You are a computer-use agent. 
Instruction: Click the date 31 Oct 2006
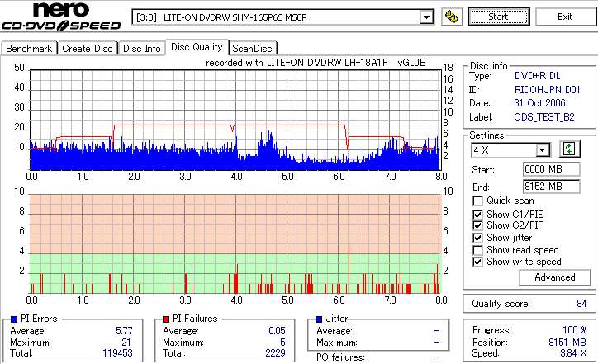click(539, 103)
